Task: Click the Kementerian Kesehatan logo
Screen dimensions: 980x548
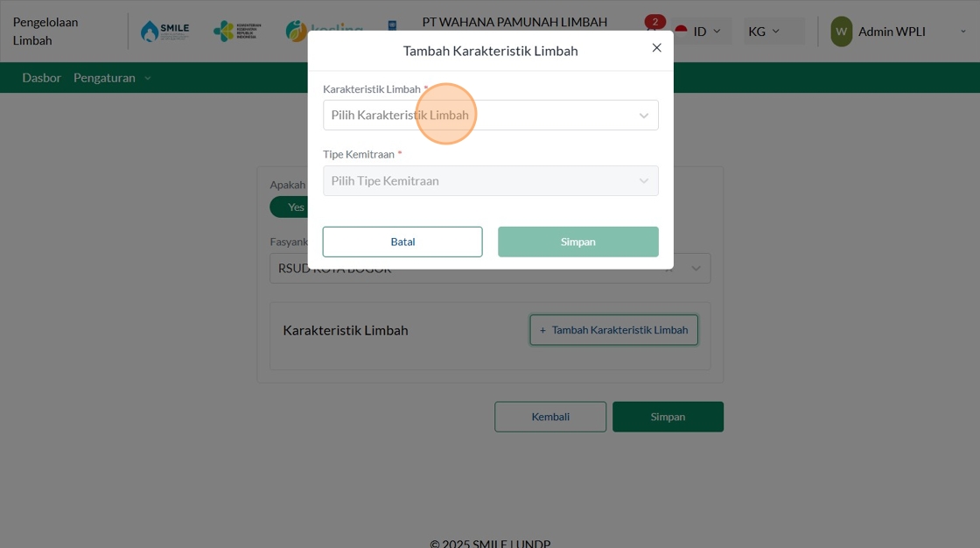Action: [x=237, y=31]
